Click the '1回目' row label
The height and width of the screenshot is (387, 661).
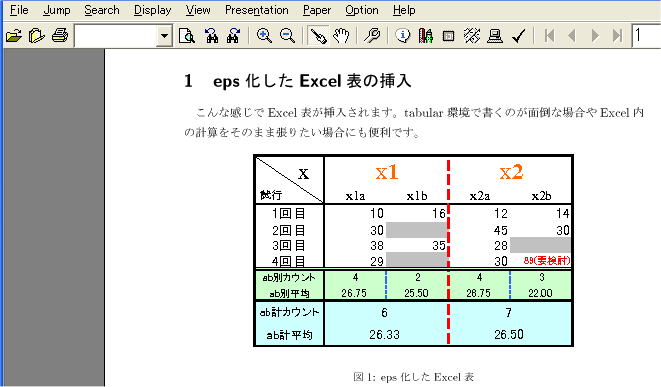tap(288, 214)
